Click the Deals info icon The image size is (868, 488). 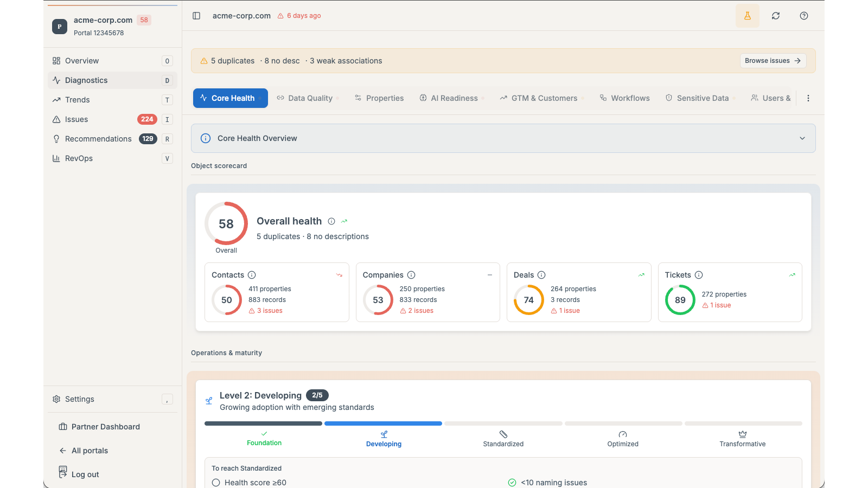coord(541,275)
